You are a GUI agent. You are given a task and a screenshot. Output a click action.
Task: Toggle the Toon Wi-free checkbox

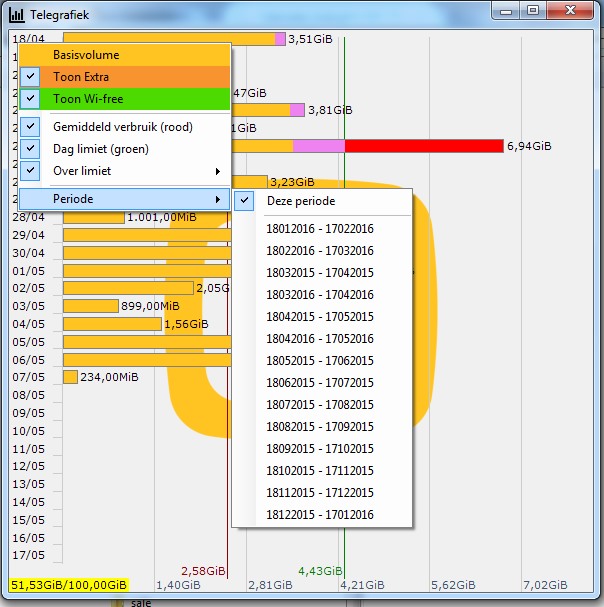click(30, 98)
